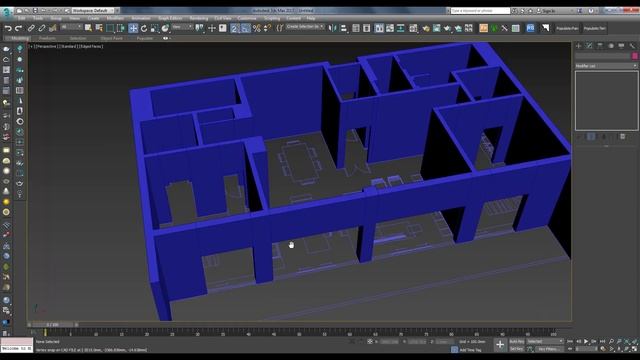This screenshot has height=360, width=640.
Task: Click the Set Key button
Action: (517, 349)
